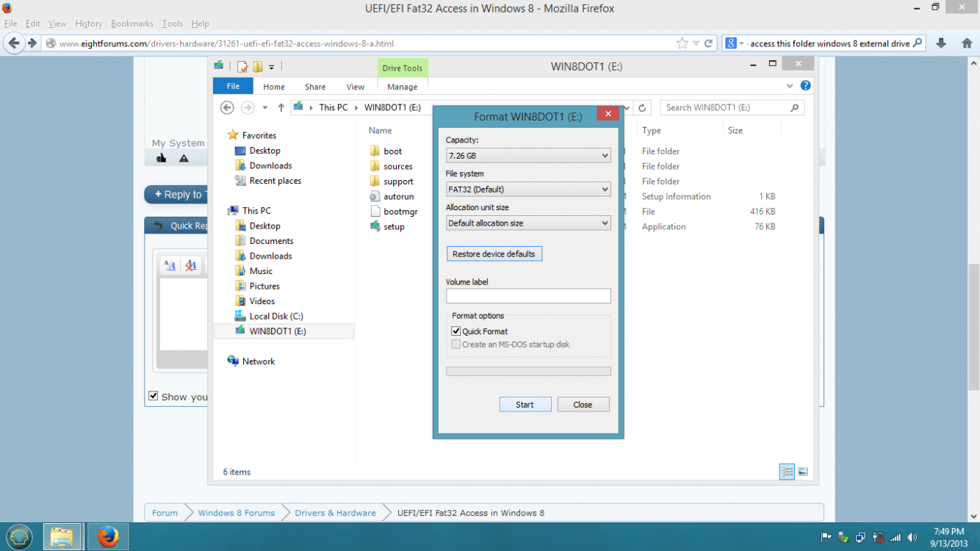Click the Firefox home icon
Screen dimensions: 980x551
click(967, 43)
